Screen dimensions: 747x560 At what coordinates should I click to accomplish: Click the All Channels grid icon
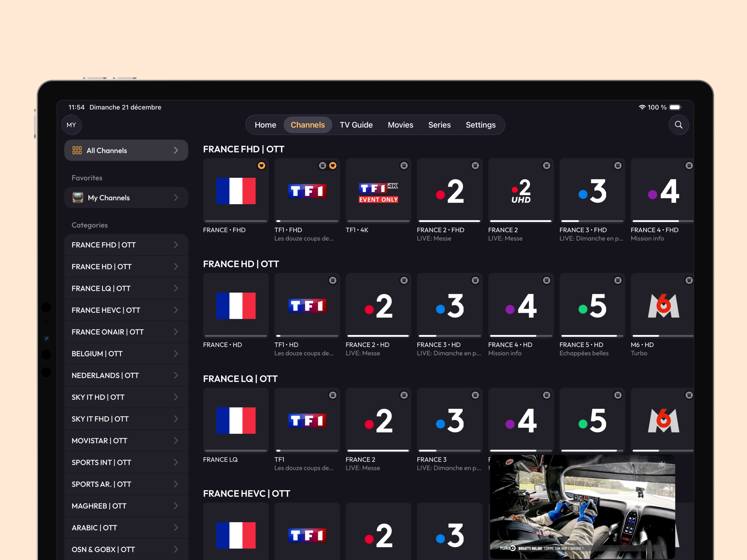77,150
